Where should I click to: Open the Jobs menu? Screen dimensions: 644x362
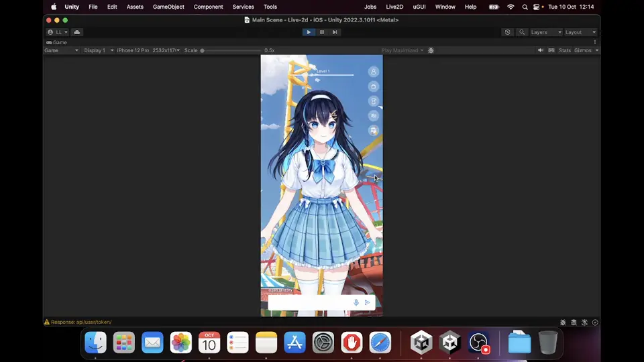(370, 7)
